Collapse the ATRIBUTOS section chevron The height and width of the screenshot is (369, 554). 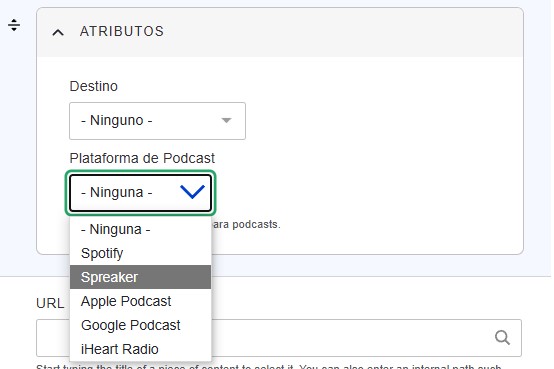click(x=58, y=33)
